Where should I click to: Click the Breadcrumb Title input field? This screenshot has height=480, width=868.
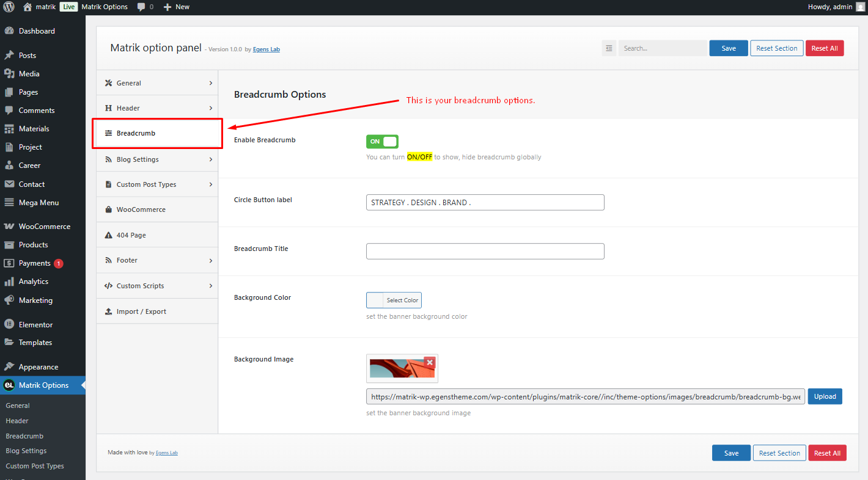coord(485,251)
